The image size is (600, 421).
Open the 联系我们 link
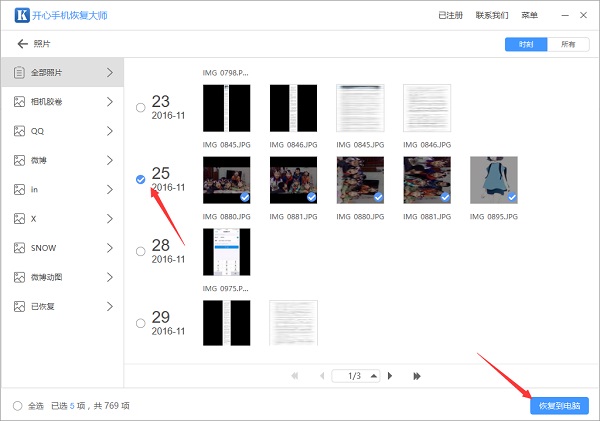click(492, 16)
